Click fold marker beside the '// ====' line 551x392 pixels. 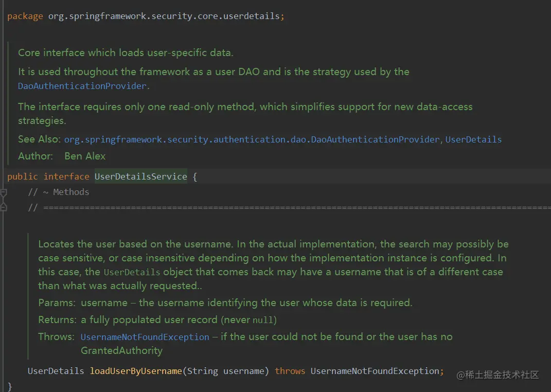click(4, 207)
